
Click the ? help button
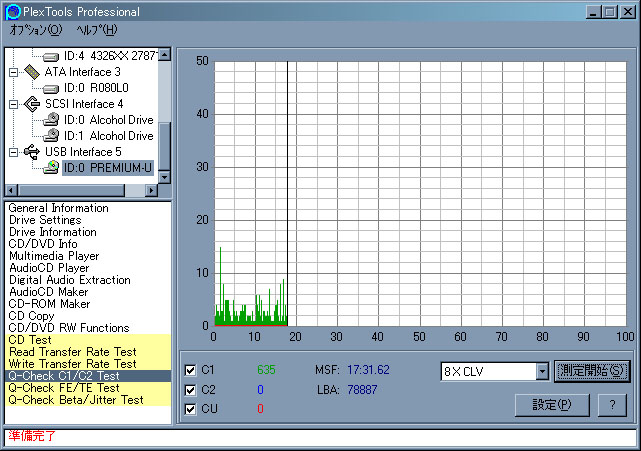click(612, 405)
